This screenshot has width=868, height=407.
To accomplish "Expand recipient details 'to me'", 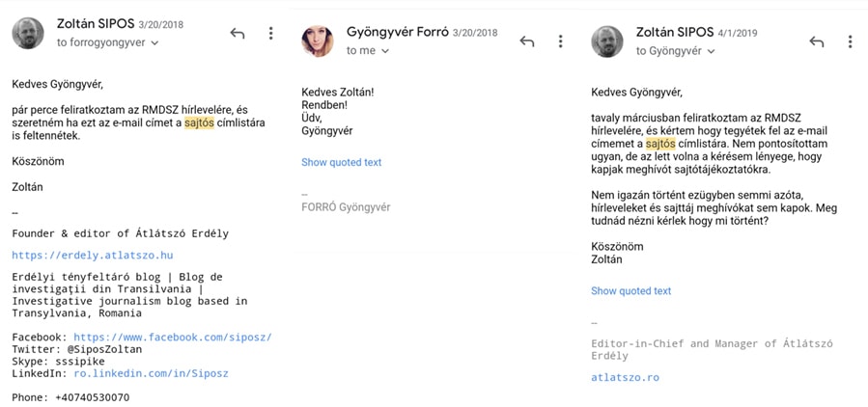I will tap(368, 50).
